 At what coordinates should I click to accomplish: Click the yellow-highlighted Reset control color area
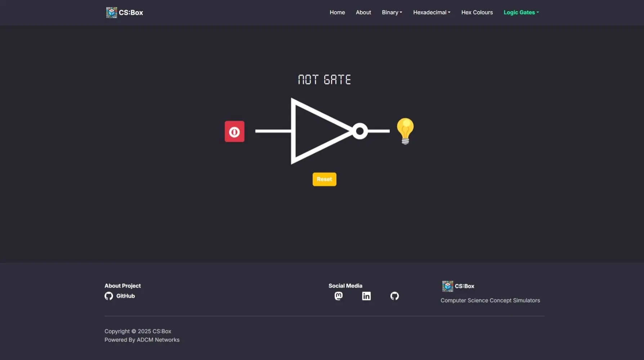[x=324, y=179]
